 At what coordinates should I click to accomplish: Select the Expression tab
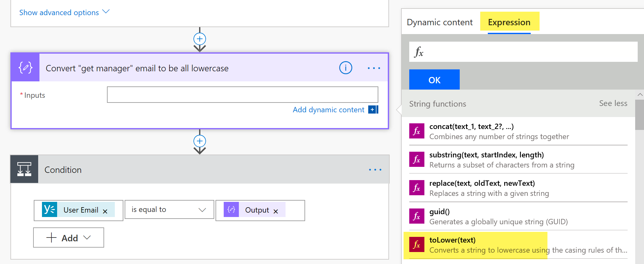509,22
